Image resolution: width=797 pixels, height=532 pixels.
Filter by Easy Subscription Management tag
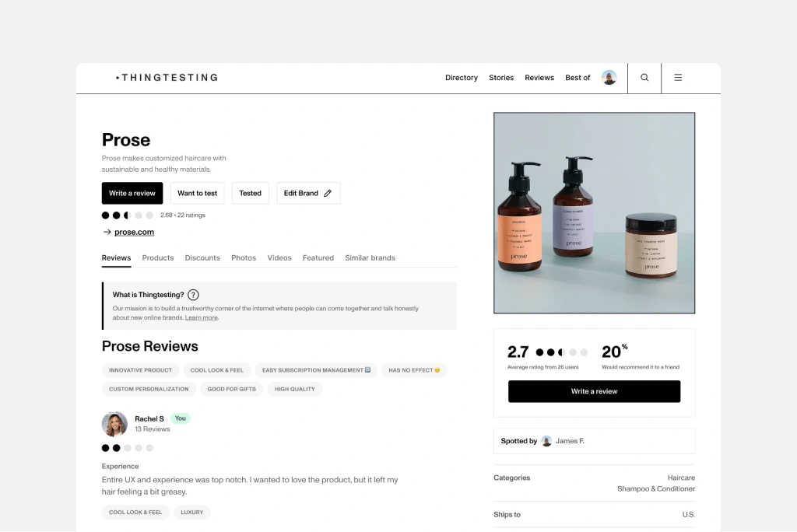tap(316, 370)
